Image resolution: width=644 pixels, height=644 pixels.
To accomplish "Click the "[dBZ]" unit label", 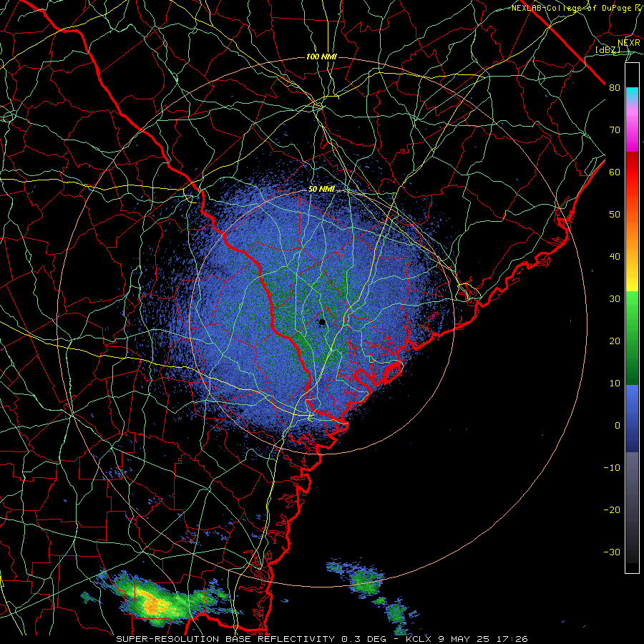I will pyautogui.click(x=608, y=50).
